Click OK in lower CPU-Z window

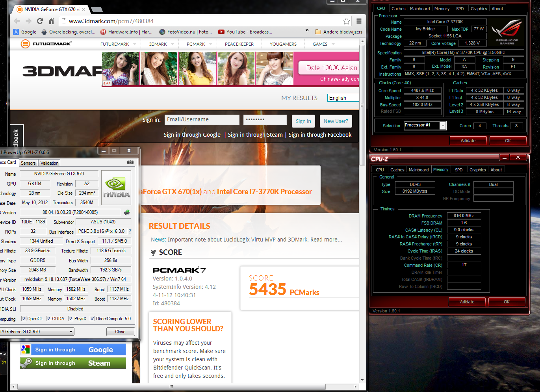[x=507, y=302]
